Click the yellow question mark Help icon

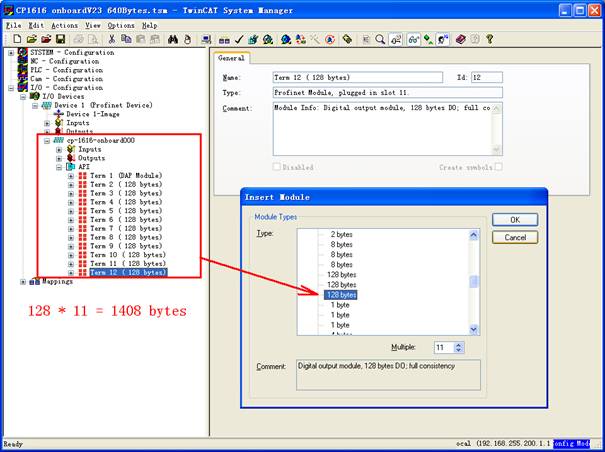point(489,39)
